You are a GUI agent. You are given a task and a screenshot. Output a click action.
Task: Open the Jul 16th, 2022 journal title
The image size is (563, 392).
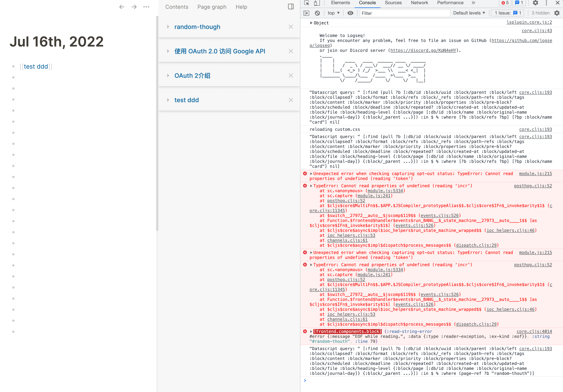click(57, 41)
